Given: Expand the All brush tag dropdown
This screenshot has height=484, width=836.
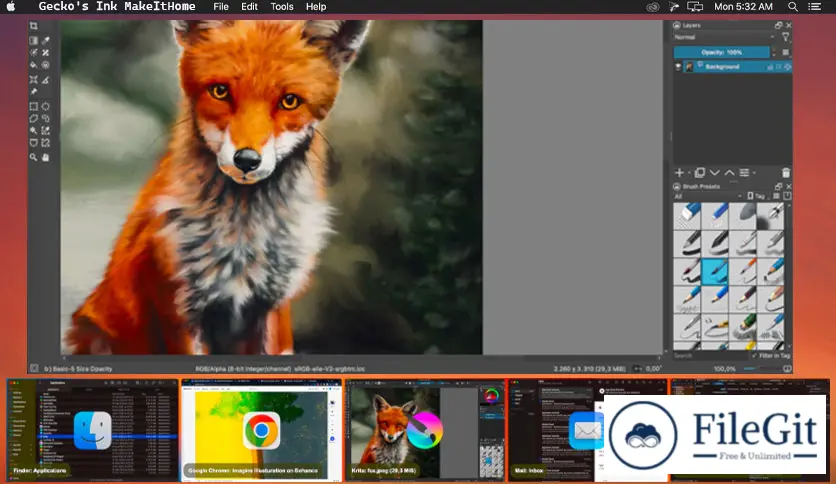Looking at the screenshot, I should coord(709,196).
